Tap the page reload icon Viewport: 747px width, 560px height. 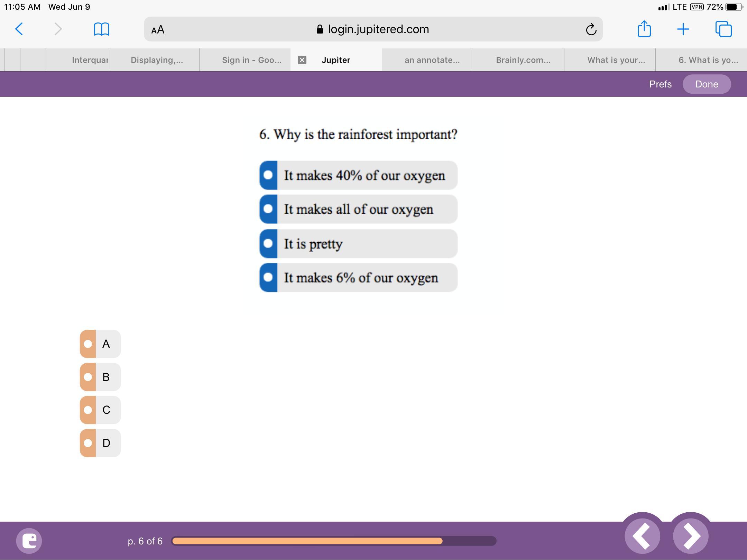(591, 29)
